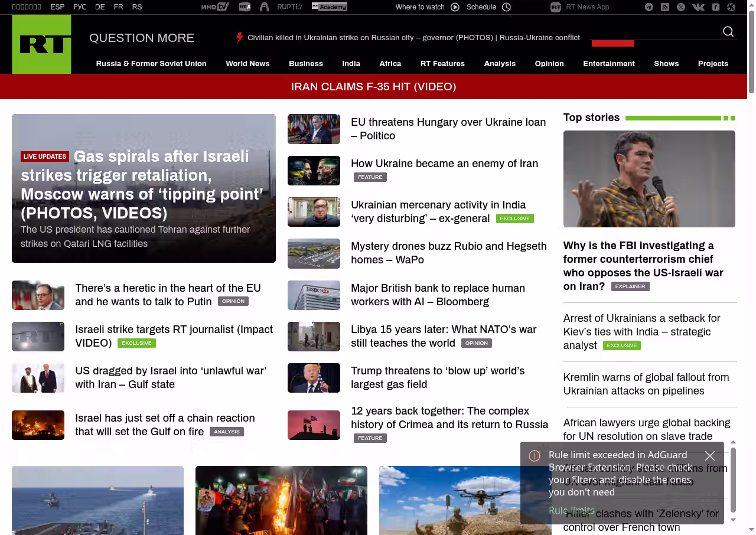
Task: Open the Top stories FBI article thumbnail
Action: [x=649, y=179]
